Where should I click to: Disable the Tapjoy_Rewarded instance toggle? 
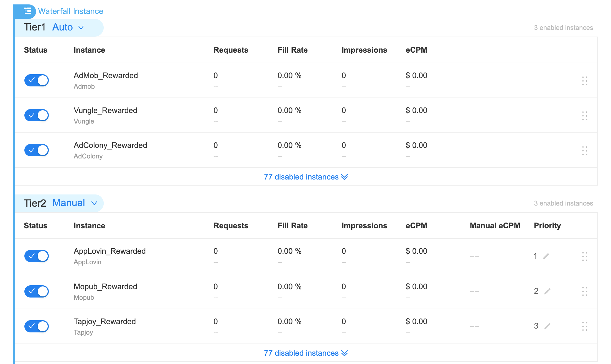pyautogui.click(x=37, y=326)
